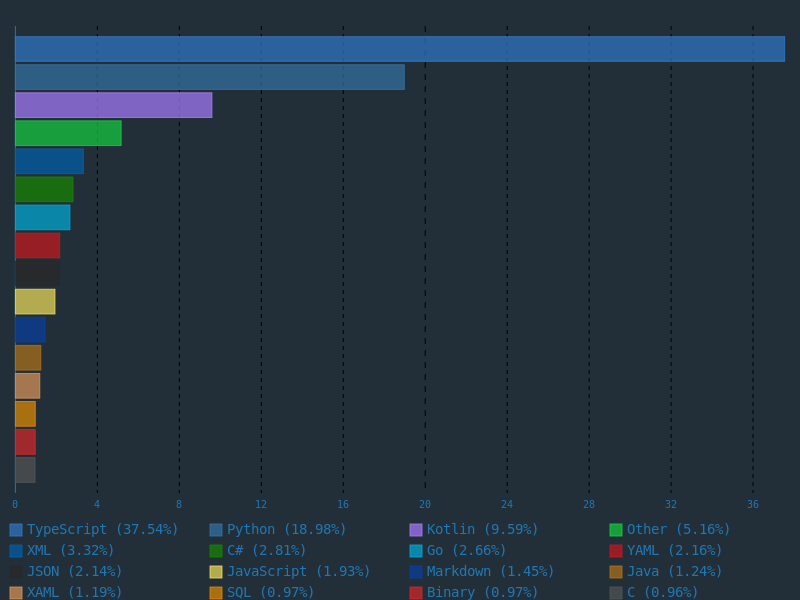Click the Kotlin legend color swatch
This screenshot has width=800, height=600.
(416, 530)
